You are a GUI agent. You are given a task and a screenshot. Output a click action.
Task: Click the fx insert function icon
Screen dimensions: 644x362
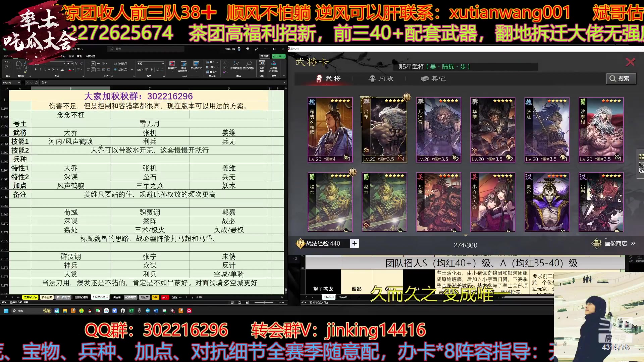[36, 82]
